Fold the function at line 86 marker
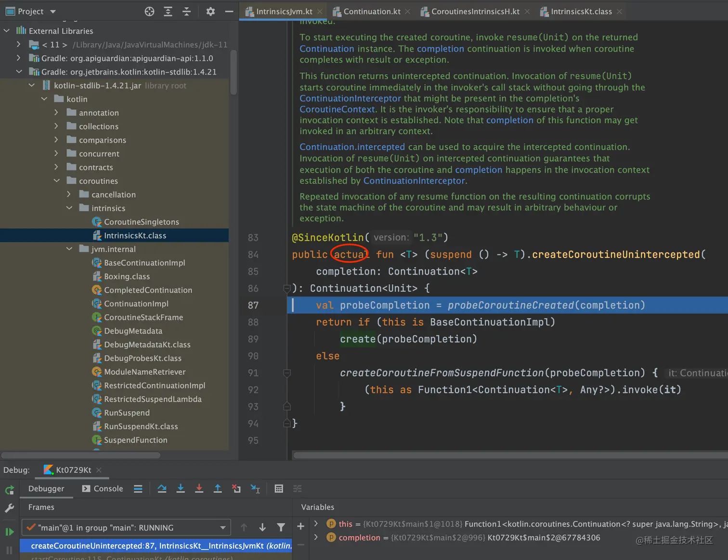This screenshot has height=560, width=728. pos(287,288)
